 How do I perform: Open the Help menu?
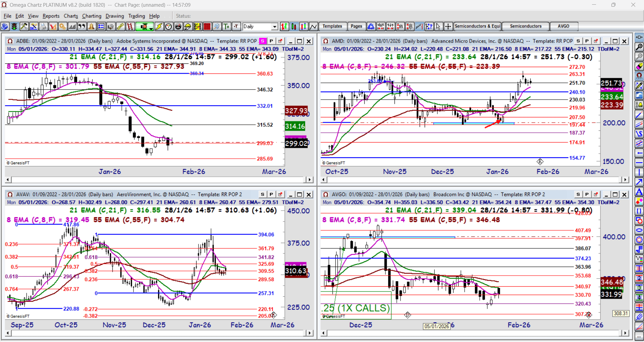tap(154, 16)
